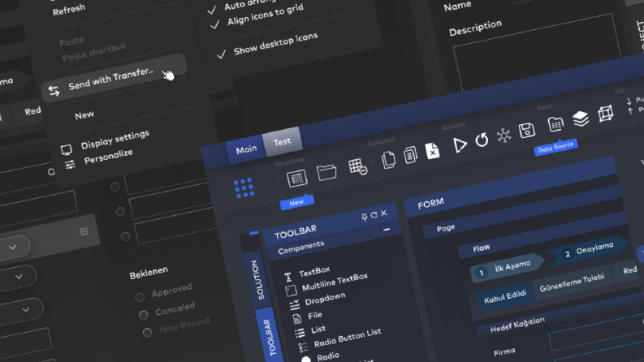The image size is (644, 362).
Task: Click Refresh in the context menu
Action: 68,10
